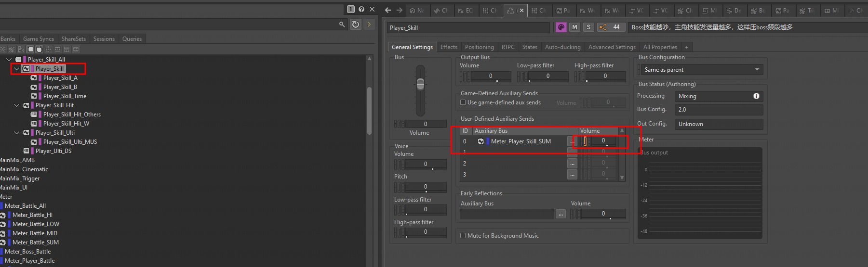Click browse button for Early Reflections Auxiliary Bus
Screen dimensions: 868x267
pyautogui.click(x=561, y=214)
